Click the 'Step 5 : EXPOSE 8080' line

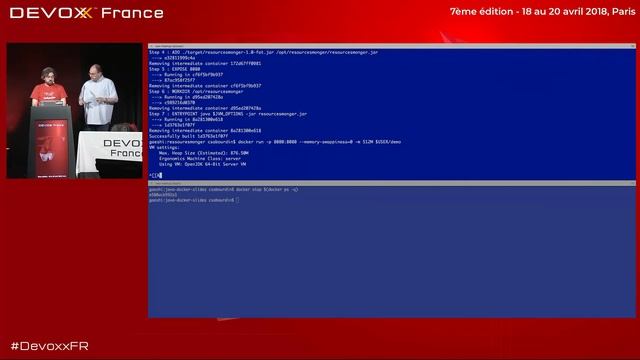175,69
